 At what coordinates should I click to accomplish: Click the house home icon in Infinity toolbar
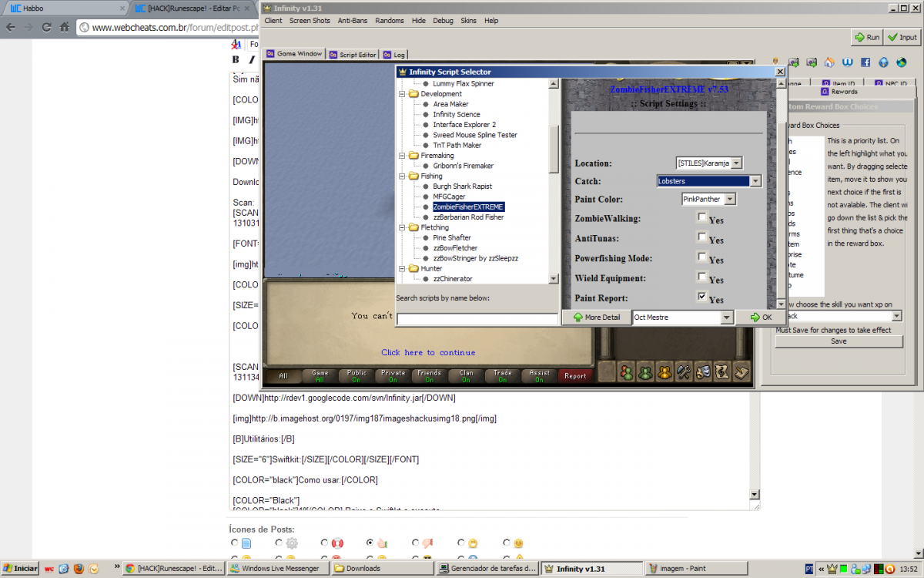[x=829, y=62]
